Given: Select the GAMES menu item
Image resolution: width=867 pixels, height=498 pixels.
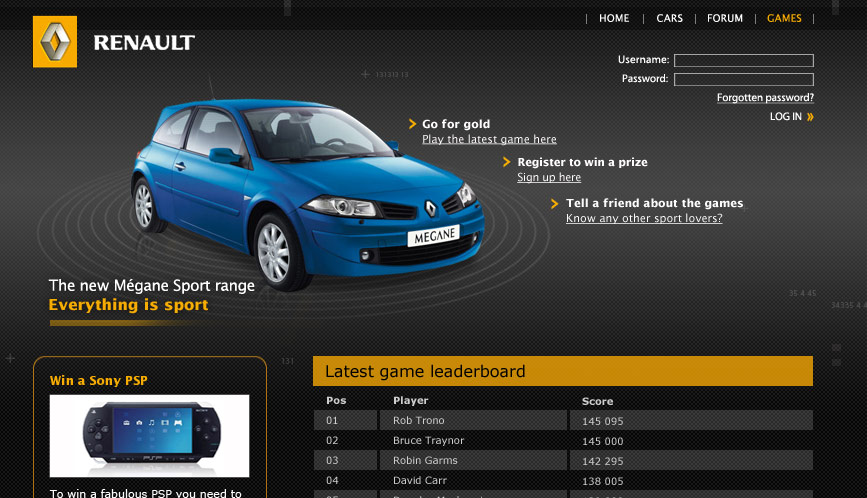Looking at the screenshot, I should tap(784, 18).
